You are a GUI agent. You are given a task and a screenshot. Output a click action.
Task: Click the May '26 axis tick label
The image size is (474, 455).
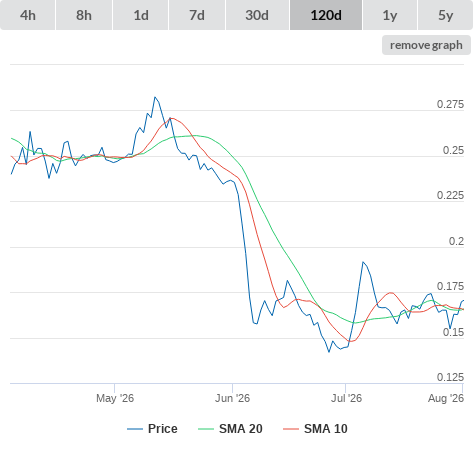point(115,398)
